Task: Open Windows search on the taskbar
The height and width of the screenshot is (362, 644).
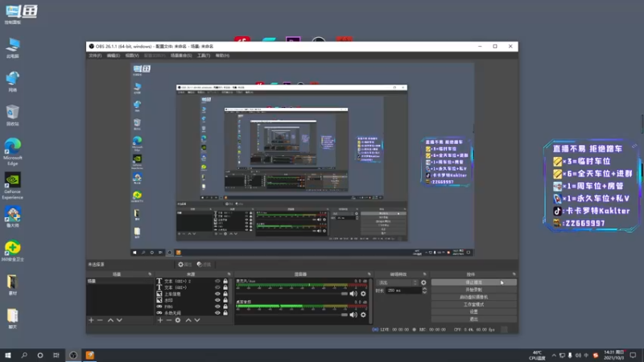Action: 24,356
